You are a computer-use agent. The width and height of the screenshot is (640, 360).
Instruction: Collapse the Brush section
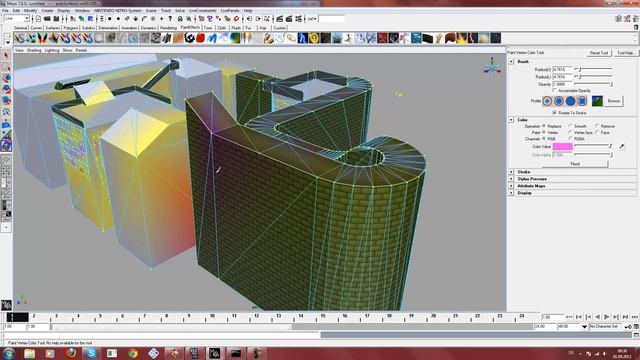tap(511, 62)
